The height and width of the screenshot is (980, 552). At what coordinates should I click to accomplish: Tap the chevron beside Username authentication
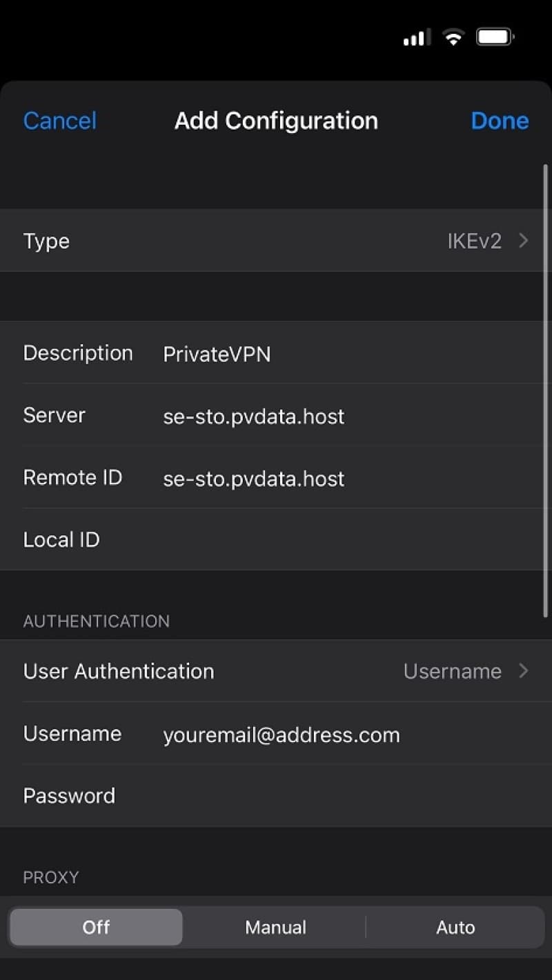(524, 671)
